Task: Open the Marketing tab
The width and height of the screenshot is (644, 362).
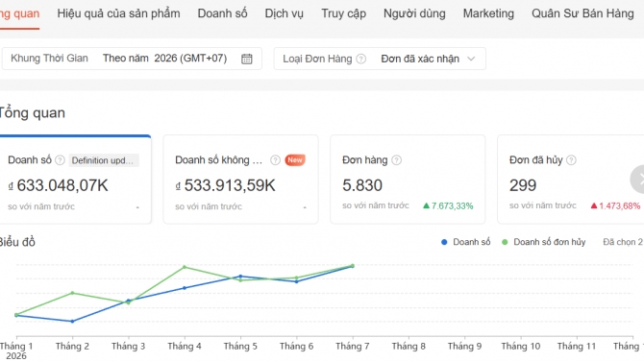Action: tap(488, 13)
